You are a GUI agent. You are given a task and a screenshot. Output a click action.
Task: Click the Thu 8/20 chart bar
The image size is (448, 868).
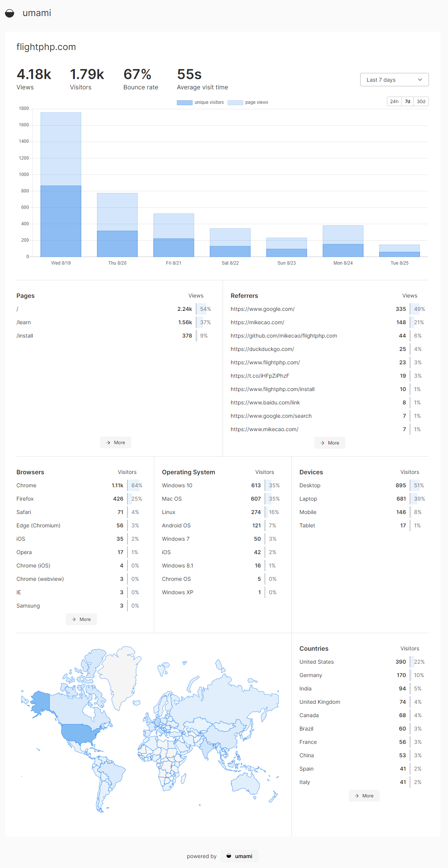[x=117, y=225]
